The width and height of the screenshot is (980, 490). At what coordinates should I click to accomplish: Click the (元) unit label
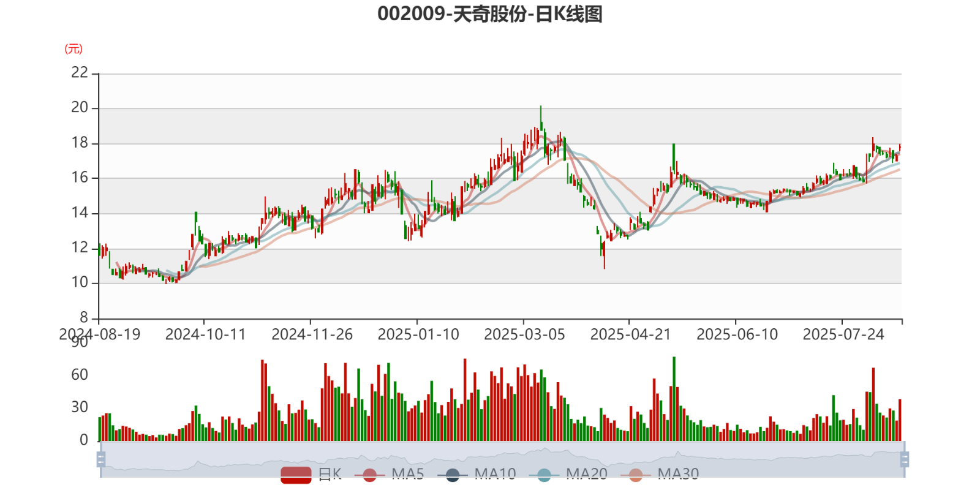tap(73, 49)
